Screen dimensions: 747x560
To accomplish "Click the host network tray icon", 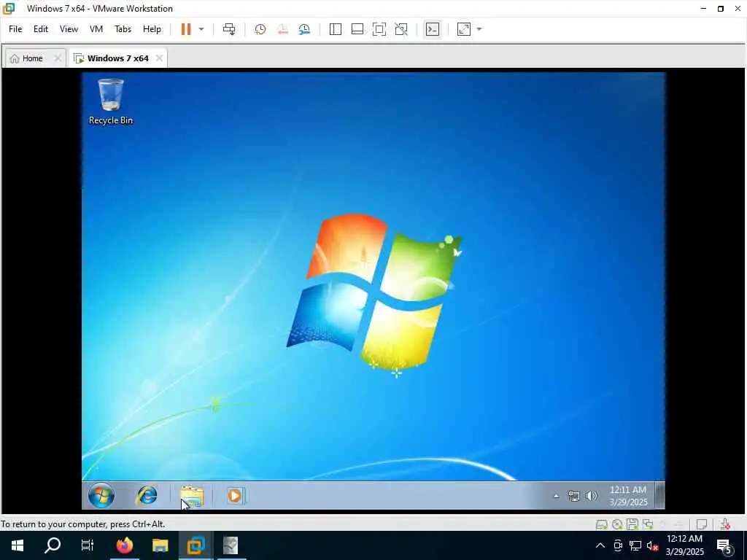I will 635,545.
